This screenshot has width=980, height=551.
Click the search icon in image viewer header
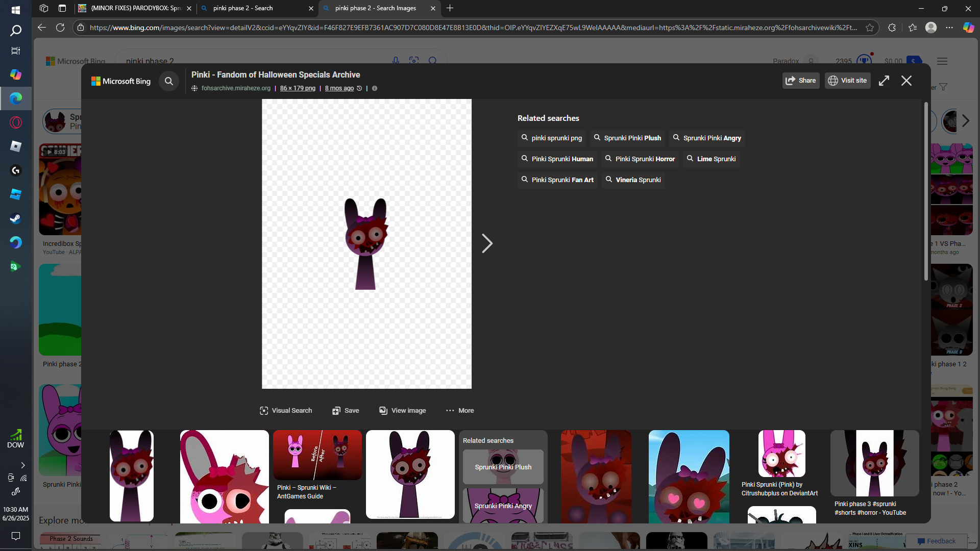pos(169,81)
